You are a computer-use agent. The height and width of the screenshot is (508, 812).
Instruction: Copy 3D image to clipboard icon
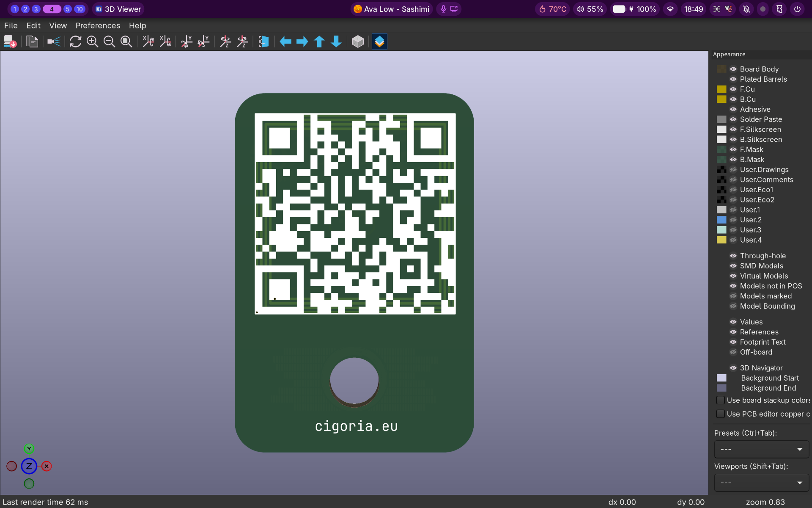point(32,41)
